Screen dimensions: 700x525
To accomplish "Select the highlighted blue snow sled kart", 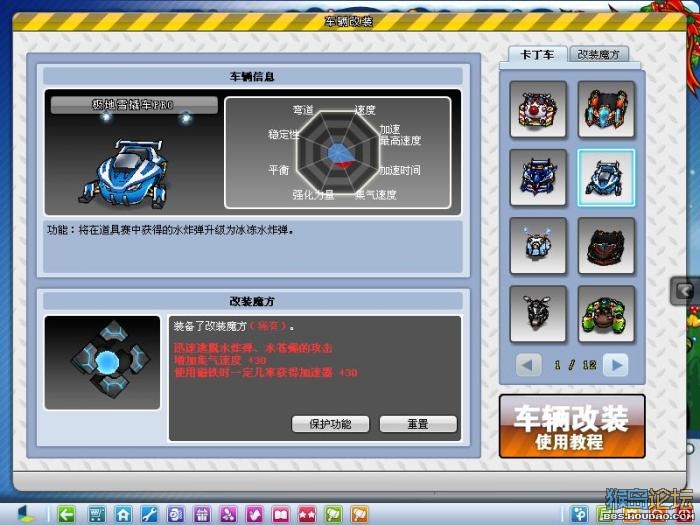I will [606, 178].
